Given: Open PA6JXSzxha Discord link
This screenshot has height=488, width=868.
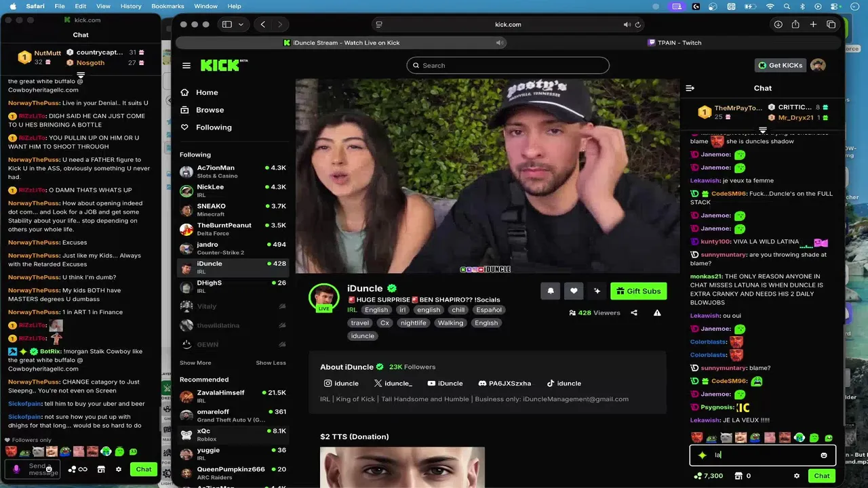Looking at the screenshot, I should coord(505,384).
